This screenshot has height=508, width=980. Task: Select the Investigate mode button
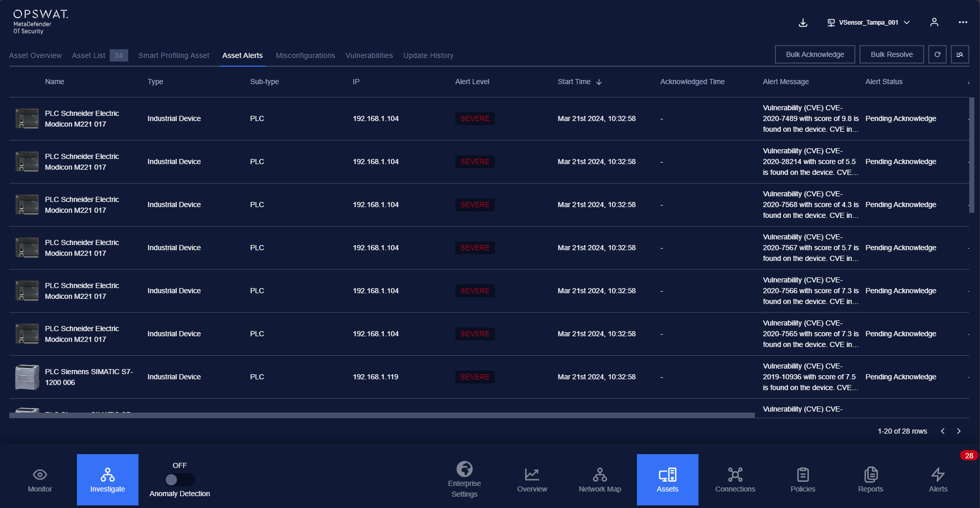point(107,480)
